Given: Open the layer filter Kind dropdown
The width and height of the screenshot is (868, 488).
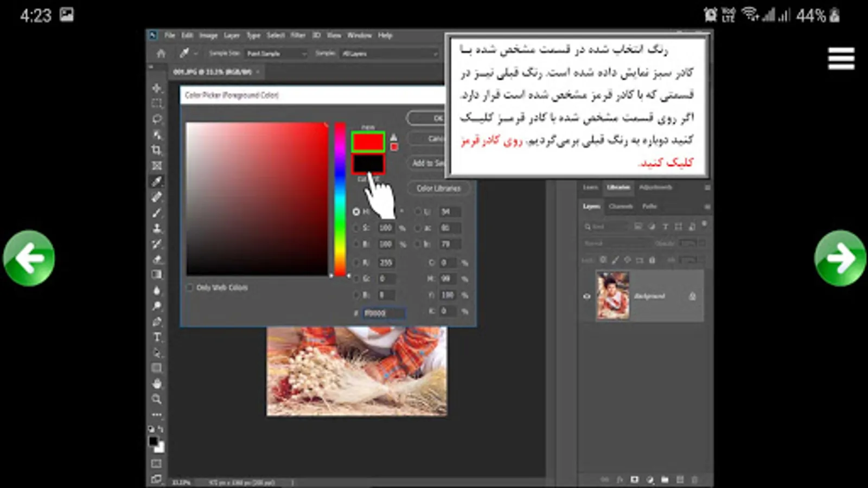Looking at the screenshot, I should (x=605, y=226).
